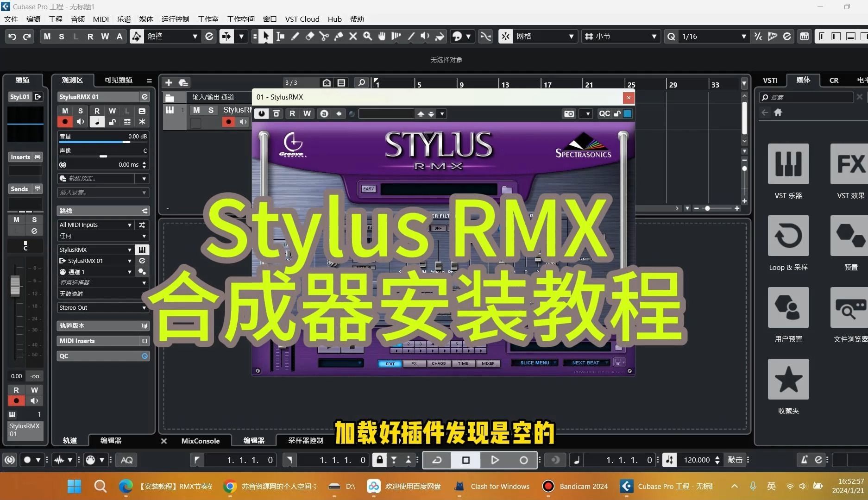Open the 小节 grid type dropdown
Image resolution: width=868 pixels, height=500 pixels.
pyautogui.click(x=621, y=36)
